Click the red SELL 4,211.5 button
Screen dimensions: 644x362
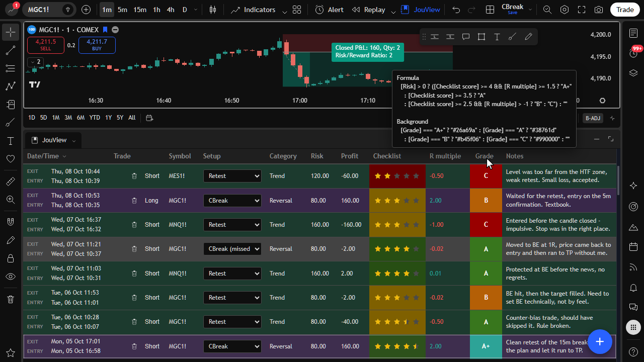[x=45, y=45]
